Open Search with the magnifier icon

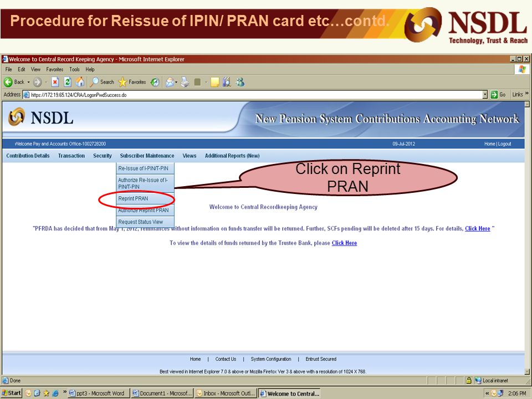tap(102, 82)
